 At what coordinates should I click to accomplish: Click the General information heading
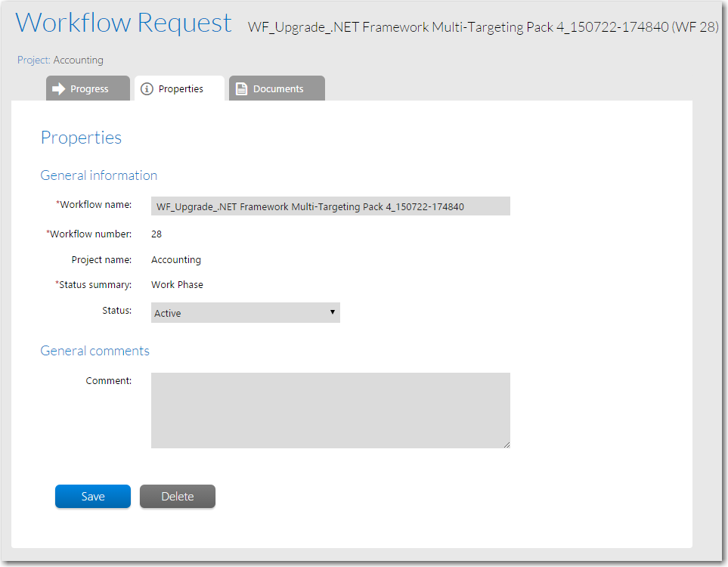click(99, 175)
